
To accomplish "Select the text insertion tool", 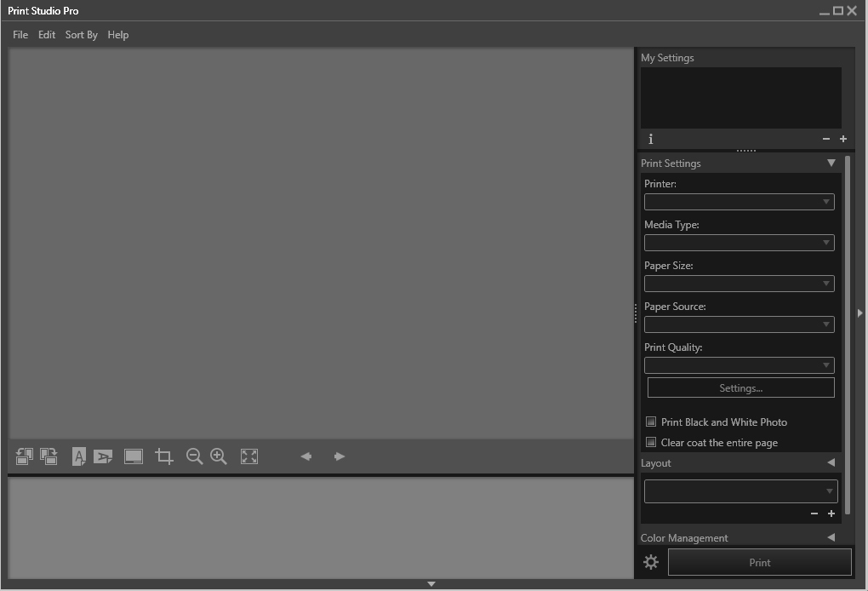I will point(78,456).
